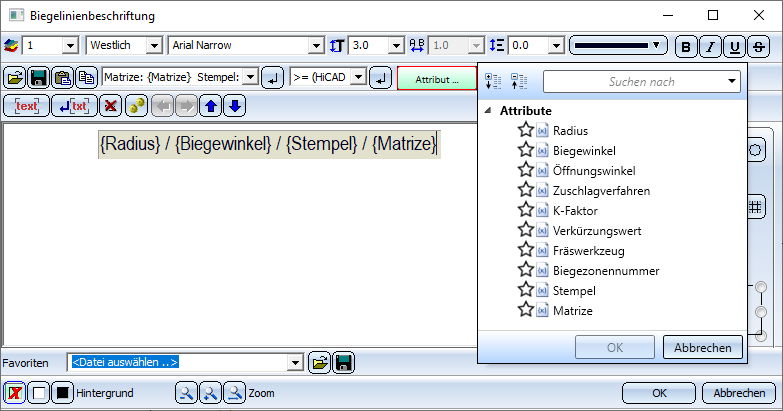The width and height of the screenshot is (783, 411).
Task: Insert a text block on a new line
Action: (x=74, y=106)
